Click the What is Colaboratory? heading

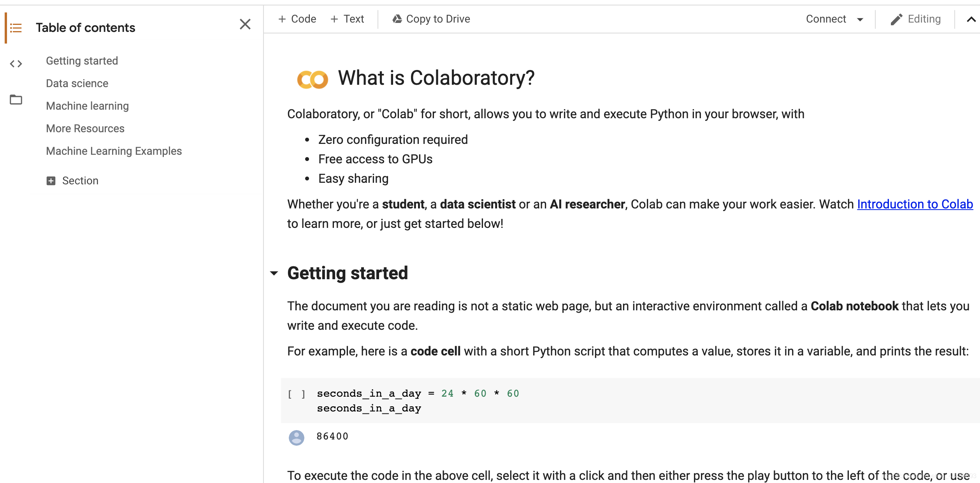click(x=436, y=78)
